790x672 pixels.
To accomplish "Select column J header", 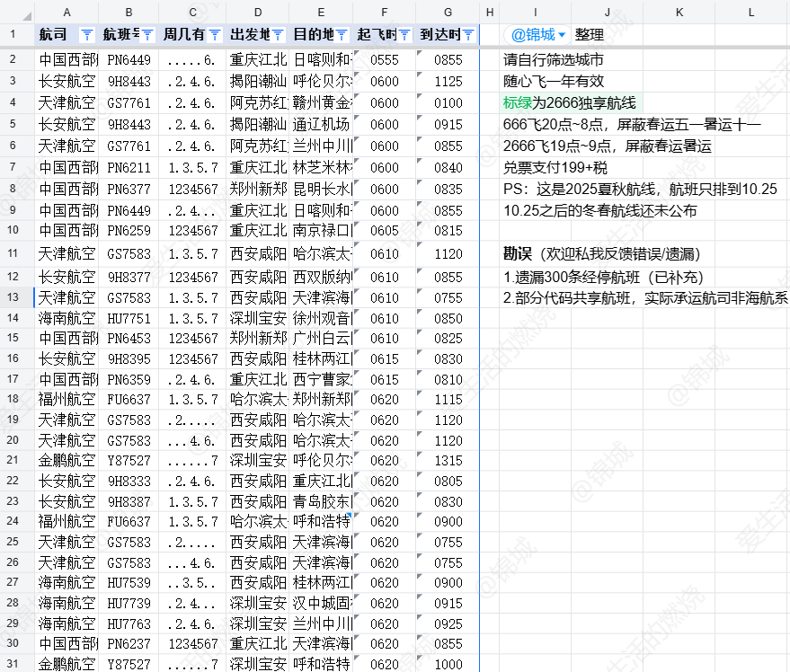I will (608, 12).
